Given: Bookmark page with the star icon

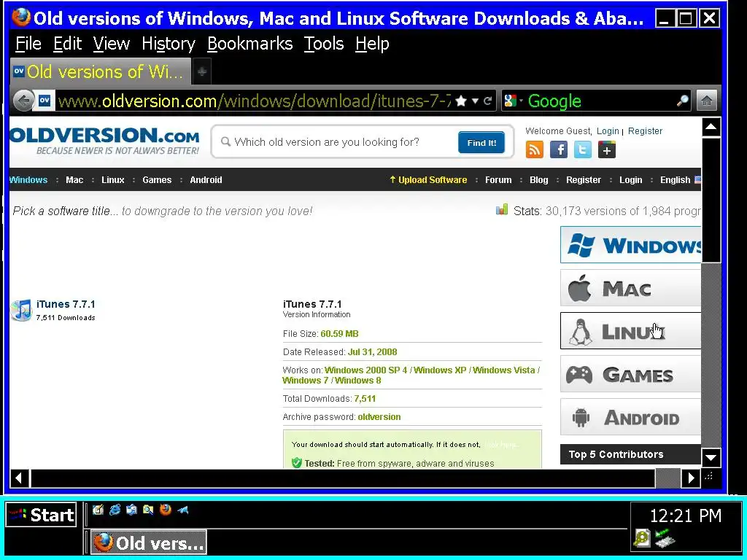Looking at the screenshot, I should tap(461, 101).
